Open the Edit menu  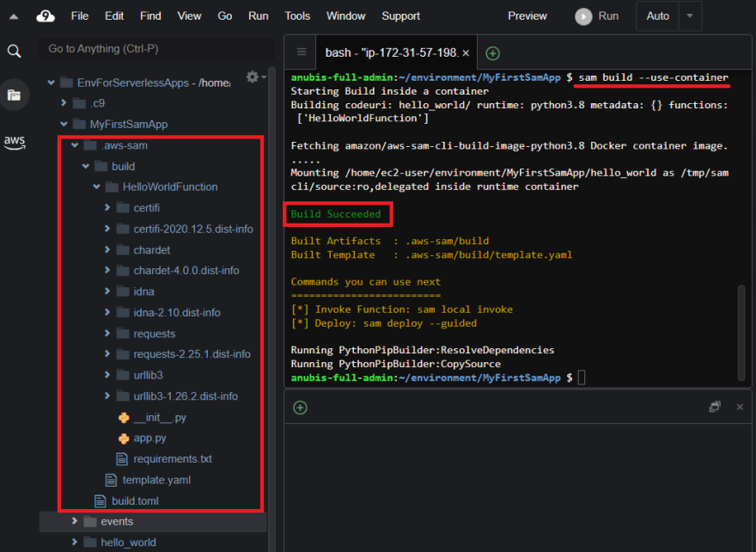pos(114,16)
